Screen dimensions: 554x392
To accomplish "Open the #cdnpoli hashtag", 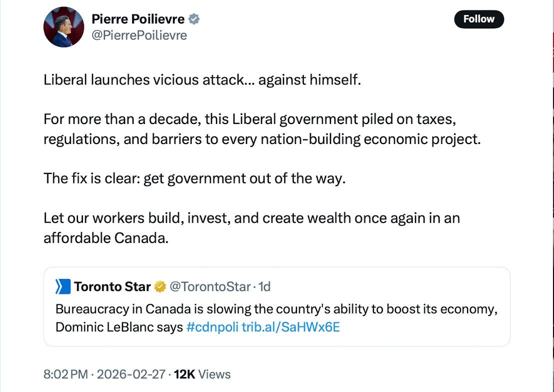I will pyautogui.click(x=212, y=327).
